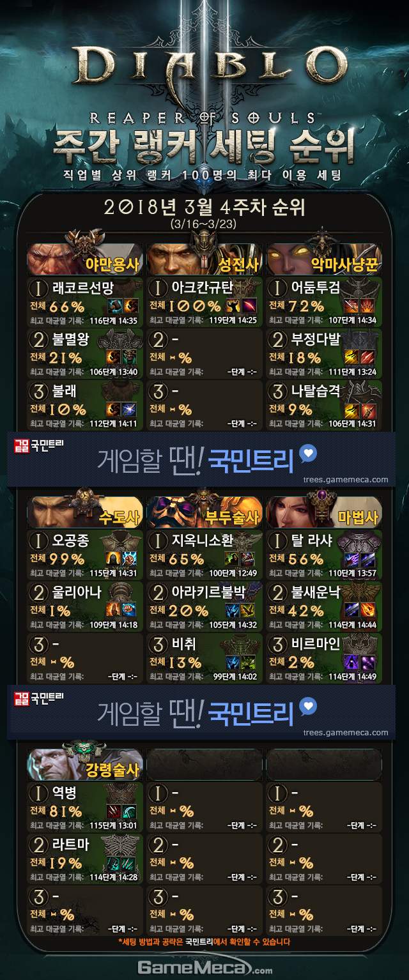
Task: Click the second 게임할 땐 국민트리 banner
Action: (201, 712)
